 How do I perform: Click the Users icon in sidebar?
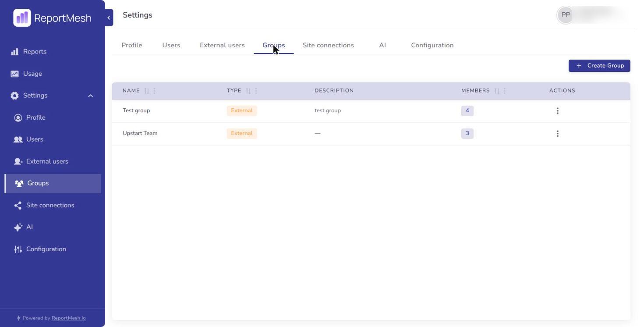18,139
